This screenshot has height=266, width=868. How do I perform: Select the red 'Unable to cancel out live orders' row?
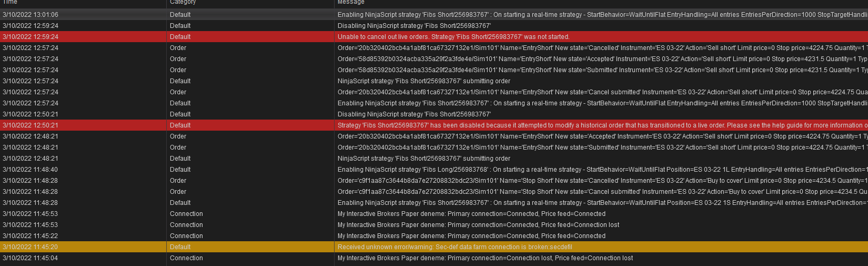tap(453, 37)
